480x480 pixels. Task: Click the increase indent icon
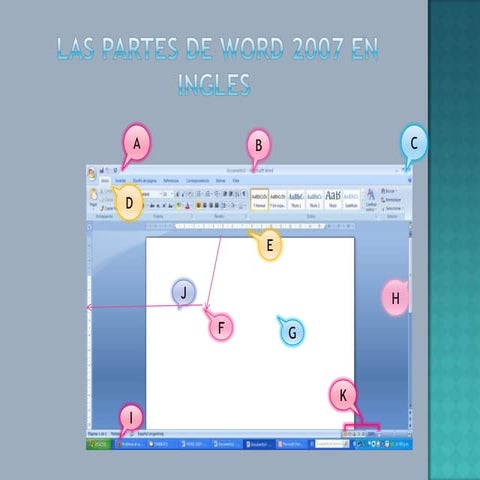tap(231, 194)
